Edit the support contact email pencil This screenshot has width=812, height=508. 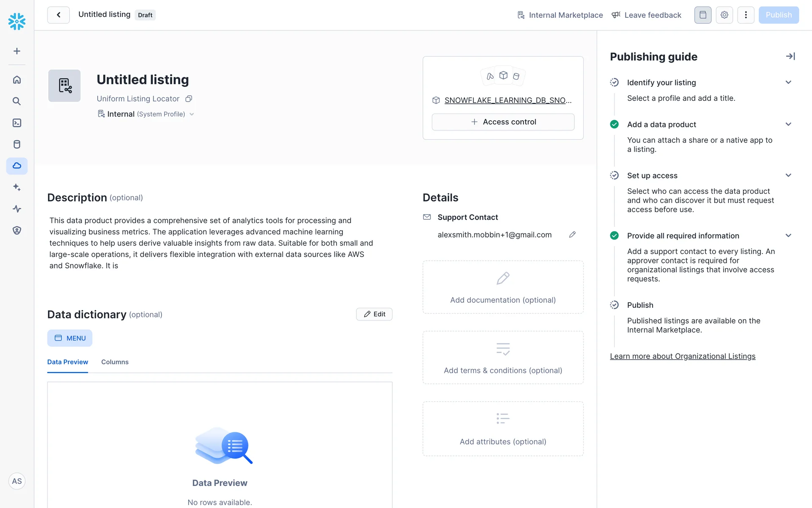coord(572,235)
